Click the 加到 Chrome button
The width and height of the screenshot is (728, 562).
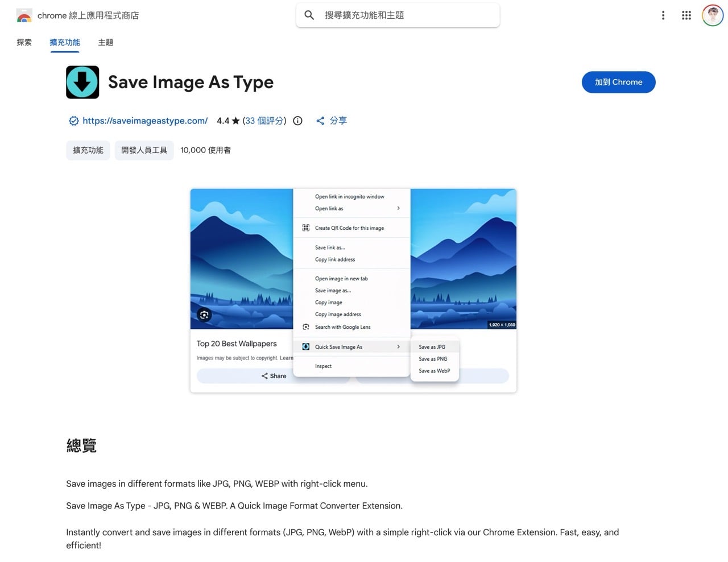tap(618, 82)
